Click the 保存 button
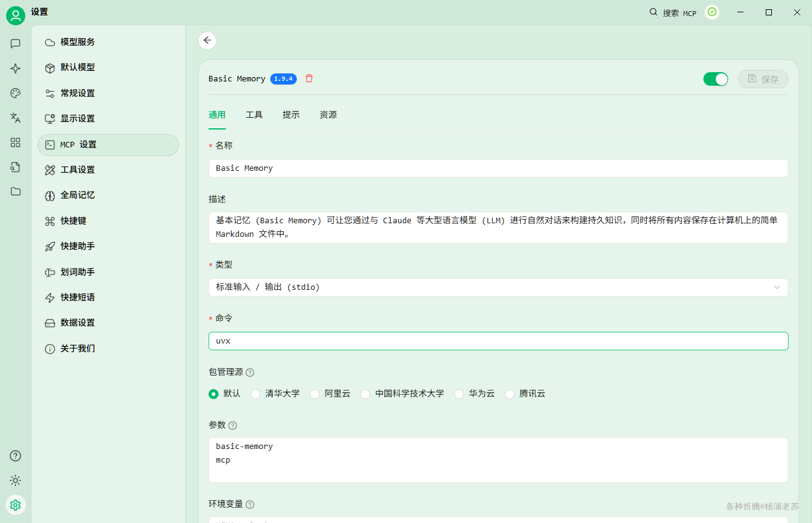Screen dimensions: 812x523 (x=763, y=79)
